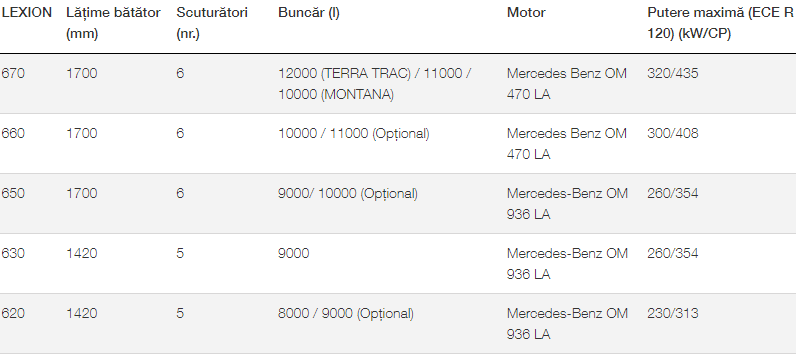Click the LEXION 650 model cell

(x=13, y=193)
